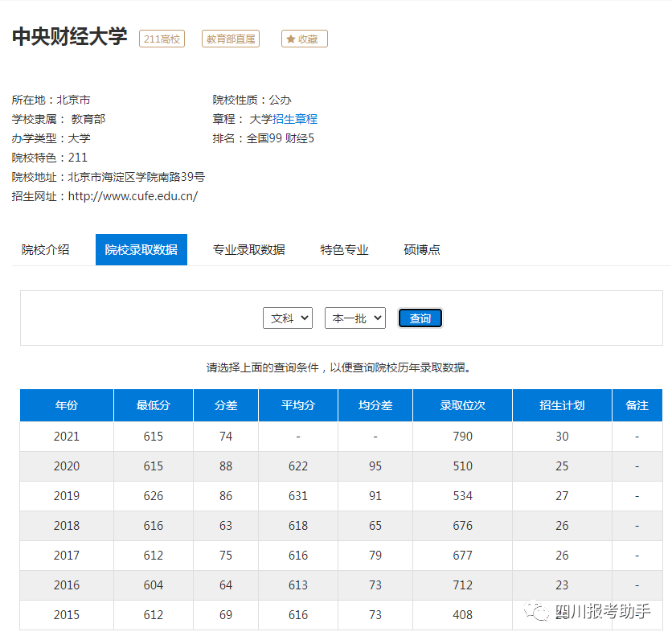
Task: Click the 中央财经大学 university title
Action: click(x=69, y=36)
